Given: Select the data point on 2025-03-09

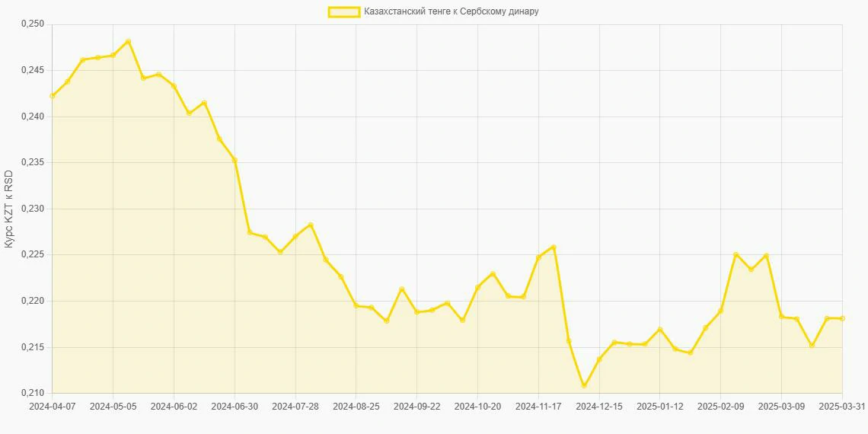Looking at the screenshot, I should click(x=781, y=317).
